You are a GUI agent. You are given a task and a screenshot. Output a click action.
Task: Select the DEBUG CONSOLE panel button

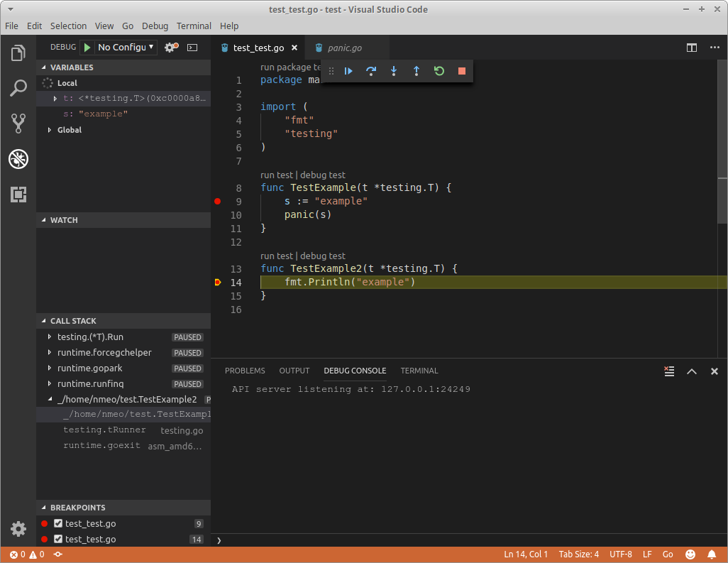point(355,371)
